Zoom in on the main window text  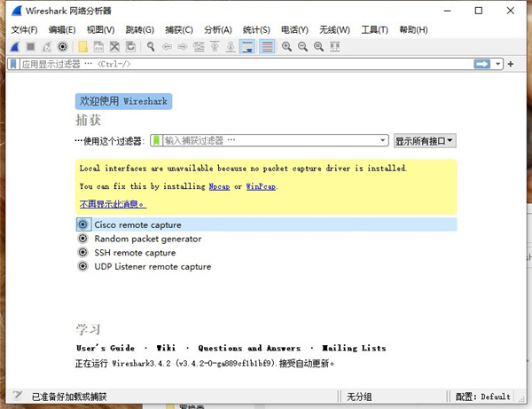click(286, 46)
